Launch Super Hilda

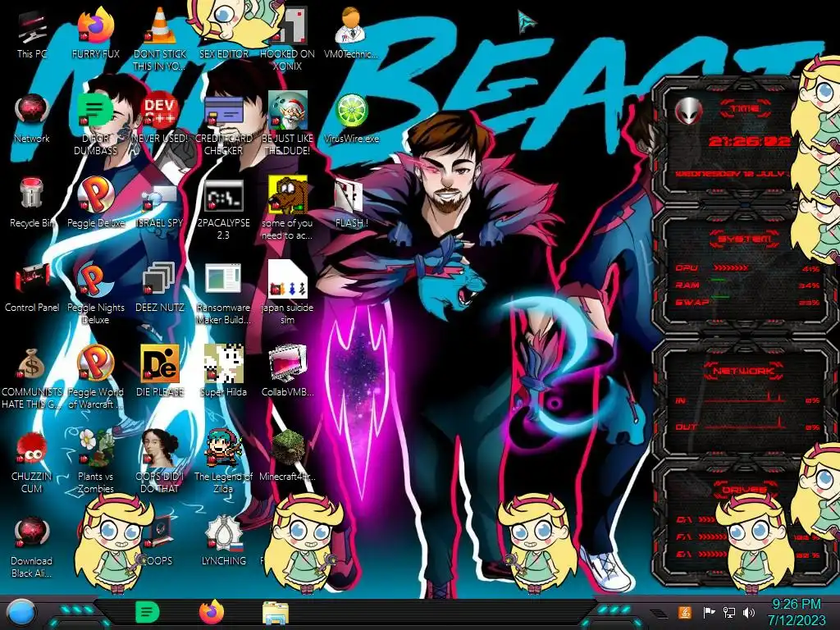223,372
